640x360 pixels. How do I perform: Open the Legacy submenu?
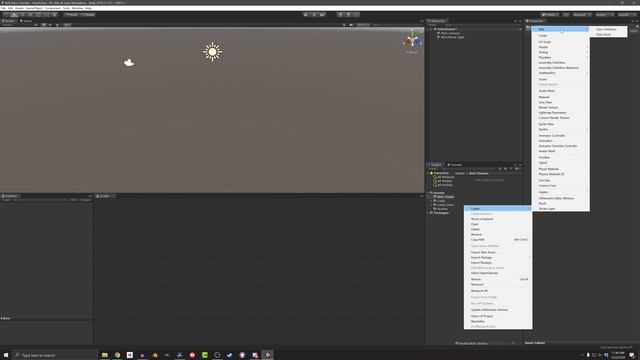click(x=560, y=192)
